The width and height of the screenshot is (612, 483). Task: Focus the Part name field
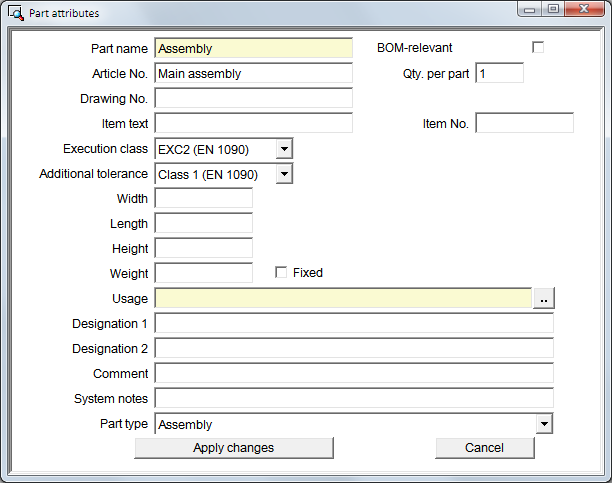pos(254,48)
